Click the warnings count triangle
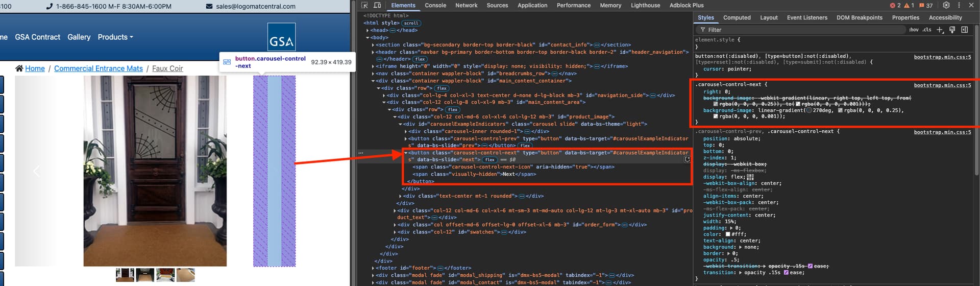Viewport: 980px width, 286px height. [x=909, y=6]
